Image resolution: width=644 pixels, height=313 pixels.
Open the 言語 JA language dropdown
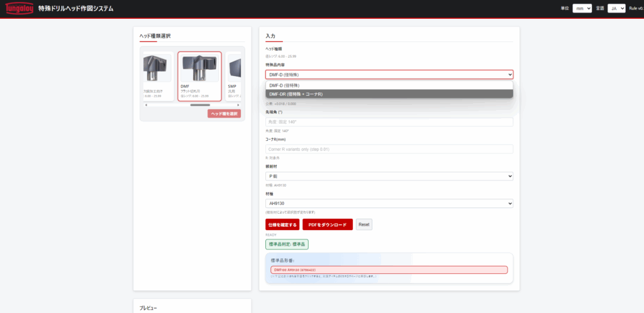coord(616,9)
